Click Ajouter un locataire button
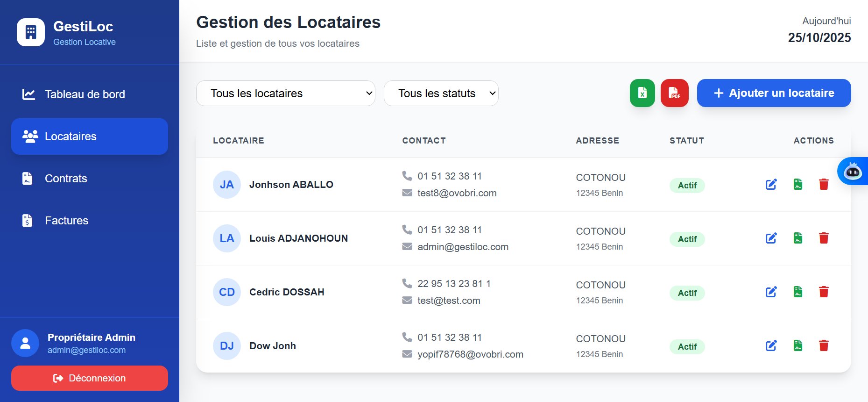Image resolution: width=868 pixels, height=402 pixels. coord(774,93)
